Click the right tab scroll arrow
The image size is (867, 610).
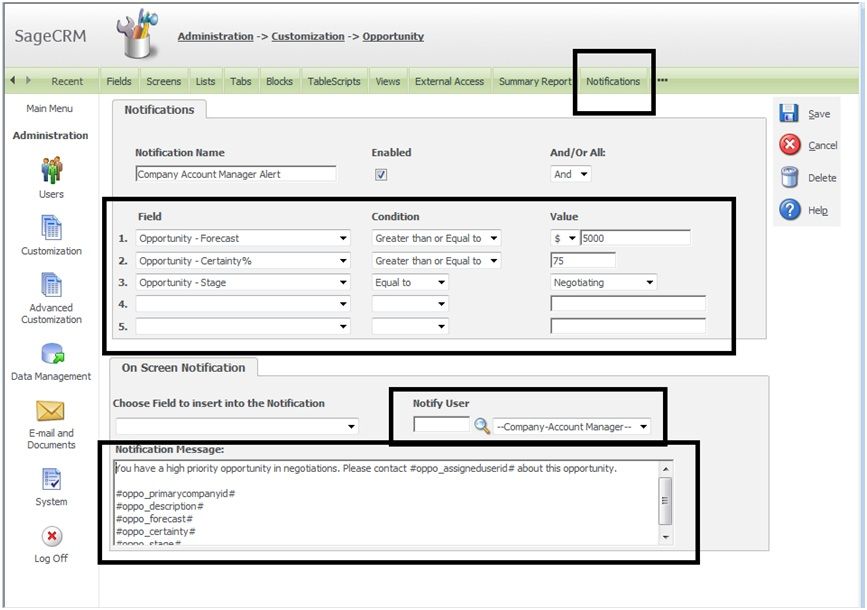(28, 80)
